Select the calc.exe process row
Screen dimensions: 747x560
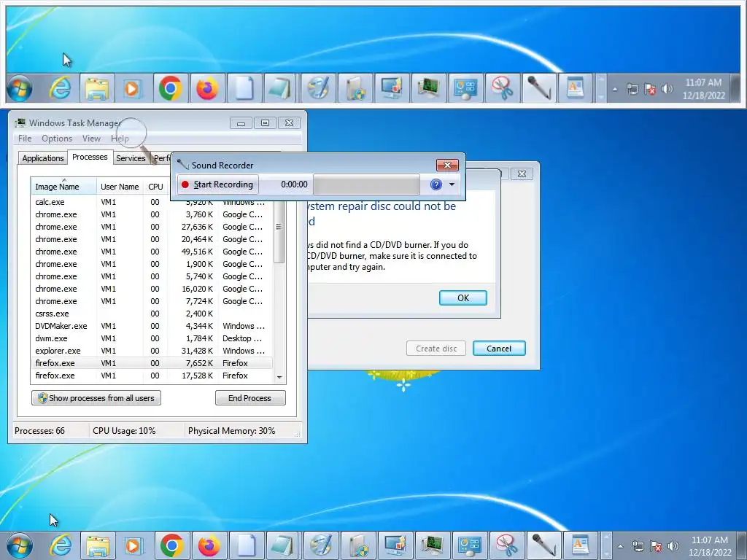152,202
